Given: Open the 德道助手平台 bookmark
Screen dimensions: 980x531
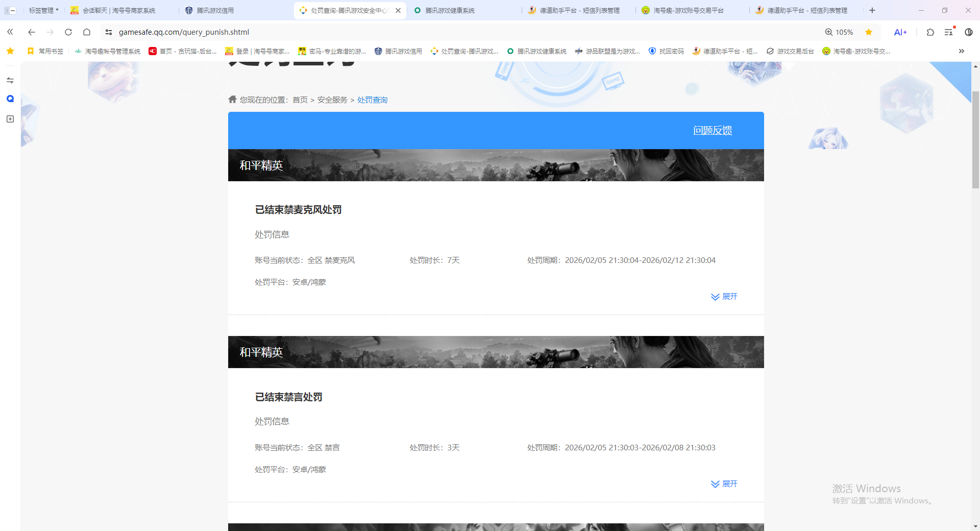Looking at the screenshot, I should [x=726, y=51].
